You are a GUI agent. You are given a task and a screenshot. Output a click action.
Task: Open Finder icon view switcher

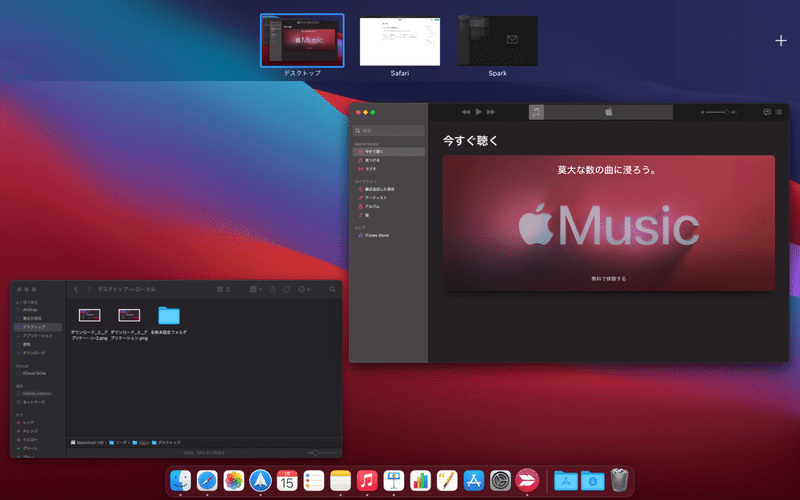coord(223,289)
